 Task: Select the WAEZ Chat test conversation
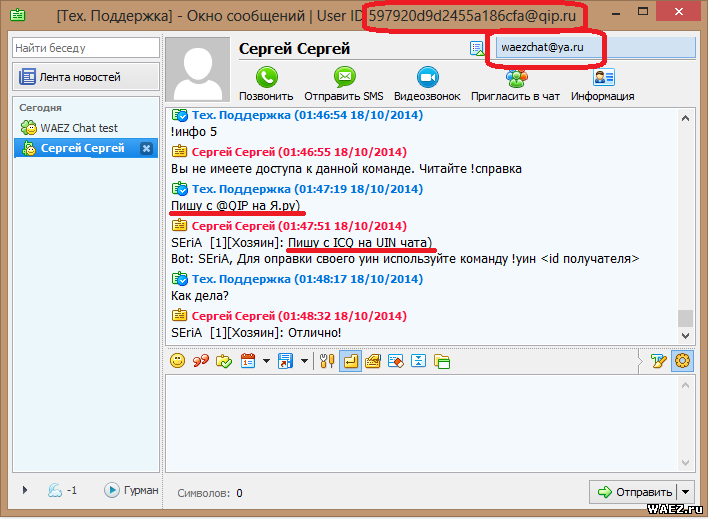(x=86, y=128)
